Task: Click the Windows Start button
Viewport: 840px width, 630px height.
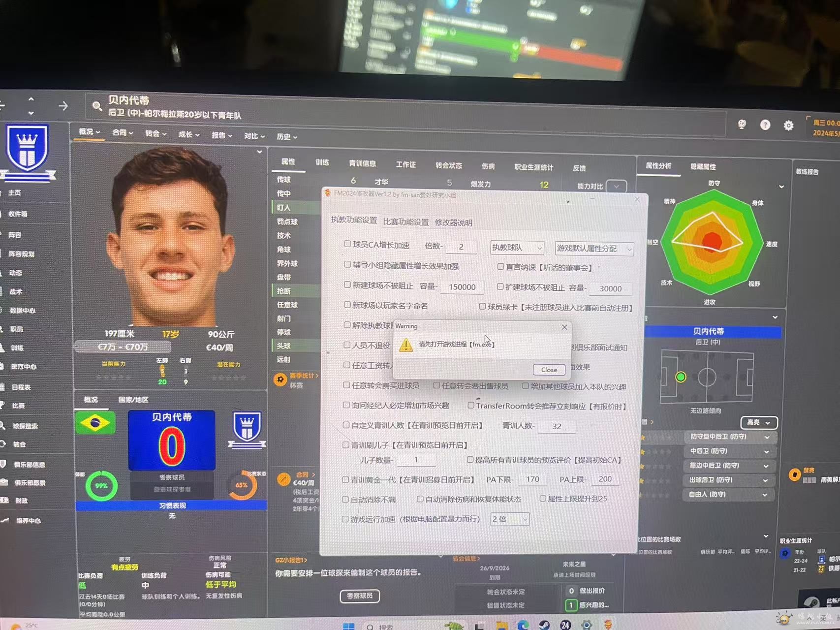Action: (348, 626)
